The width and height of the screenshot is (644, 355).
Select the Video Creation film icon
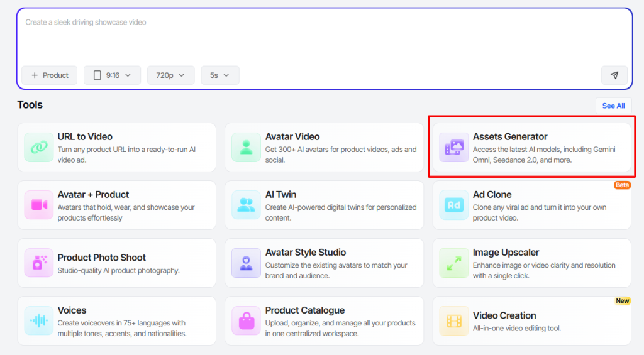click(x=454, y=321)
